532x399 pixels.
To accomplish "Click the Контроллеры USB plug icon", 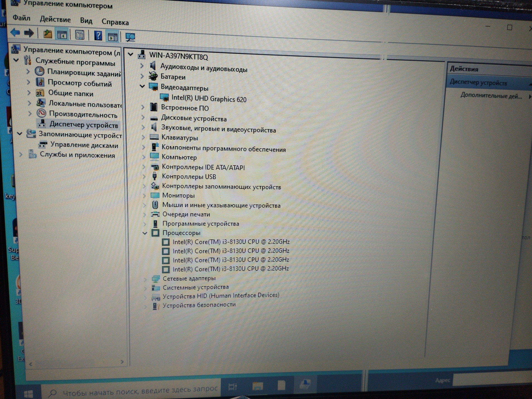I will 155,176.
